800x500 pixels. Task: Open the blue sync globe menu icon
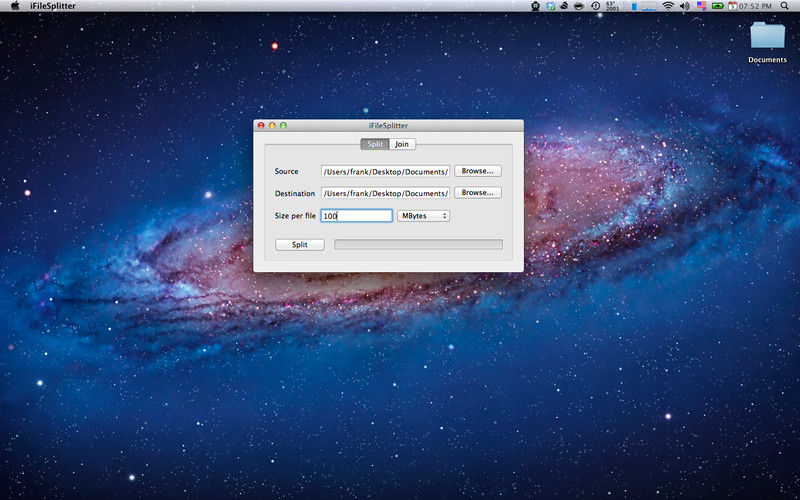click(x=551, y=6)
